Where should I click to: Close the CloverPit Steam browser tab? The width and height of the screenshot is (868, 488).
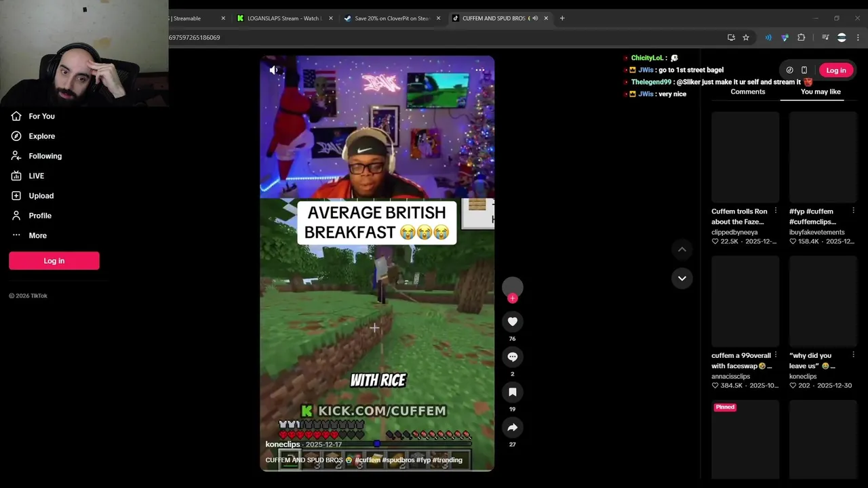(438, 18)
